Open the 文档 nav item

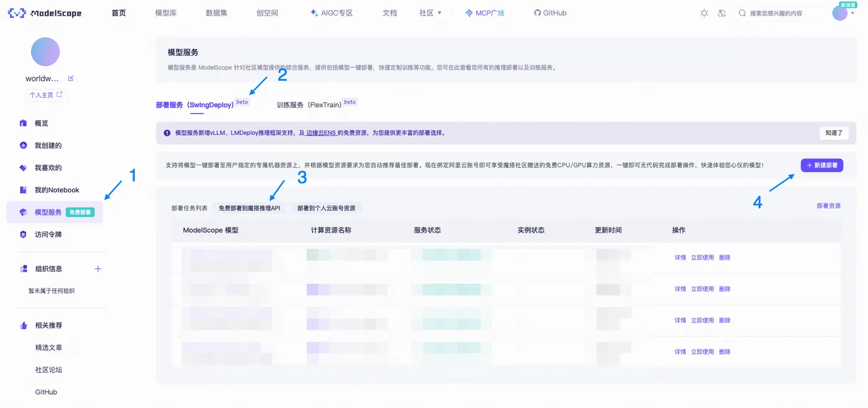click(x=390, y=13)
